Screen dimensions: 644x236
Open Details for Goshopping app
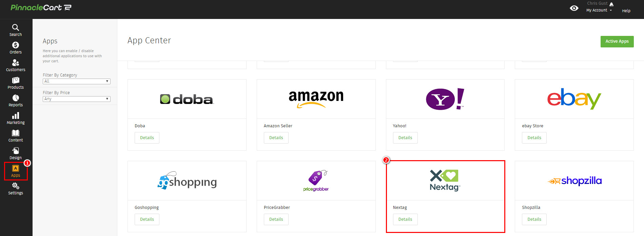point(147,219)
